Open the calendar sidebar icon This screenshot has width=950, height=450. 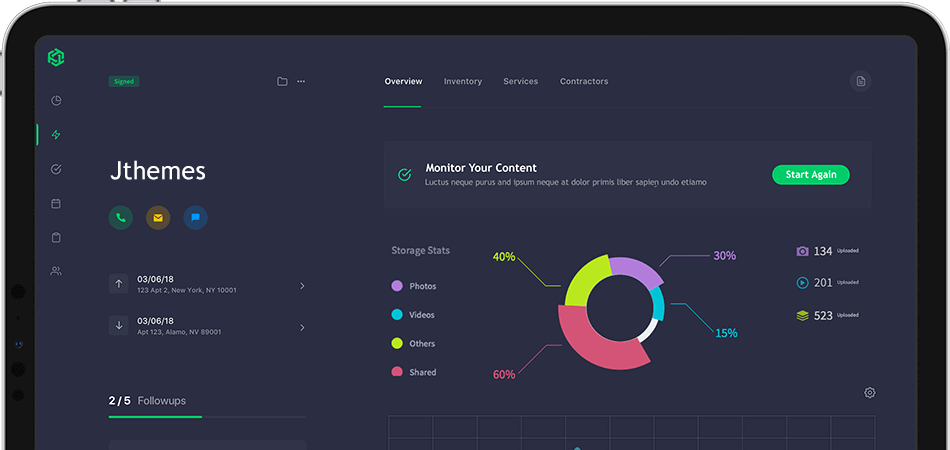point(56,203)
